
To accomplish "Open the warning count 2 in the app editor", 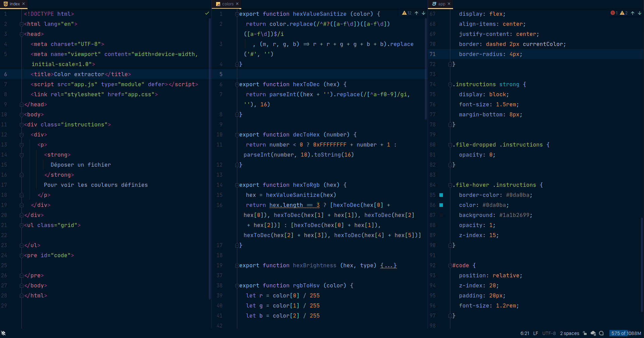I will (624, 13).
